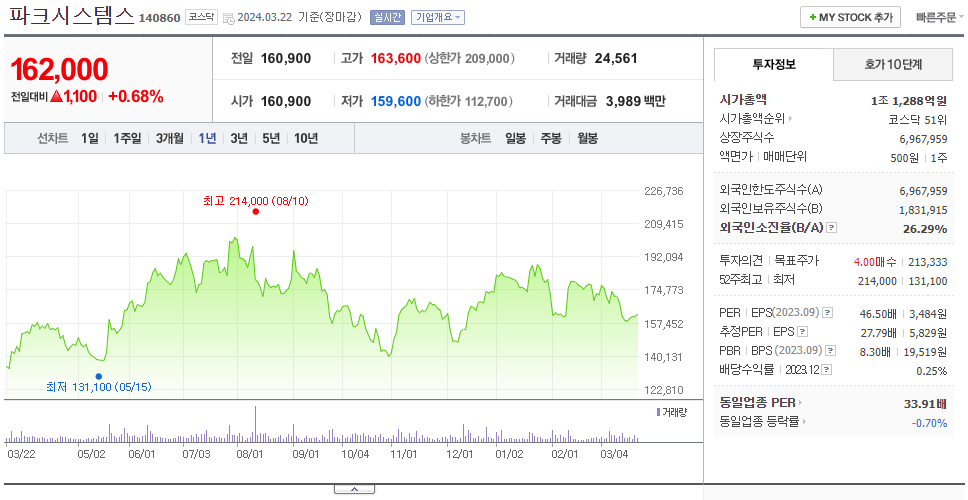The image size is (968, 500).
Task: Open help icon beside 추정PER EPS
Action: (802, 332)
